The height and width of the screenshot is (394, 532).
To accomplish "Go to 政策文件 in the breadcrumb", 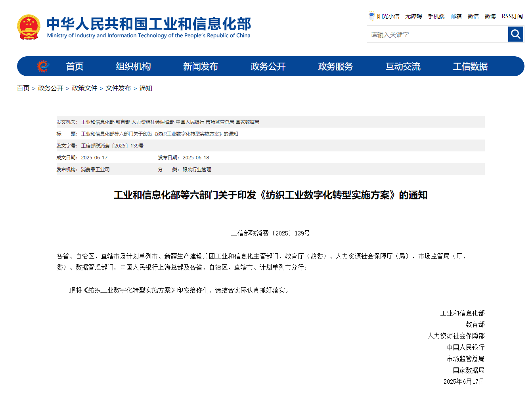I will coord(84,88).
